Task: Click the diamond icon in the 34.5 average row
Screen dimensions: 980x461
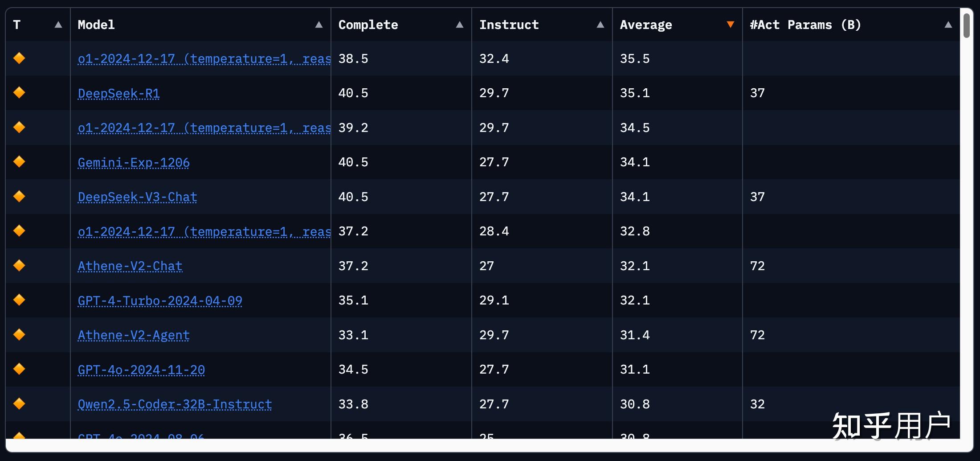Action: point(19,127)
